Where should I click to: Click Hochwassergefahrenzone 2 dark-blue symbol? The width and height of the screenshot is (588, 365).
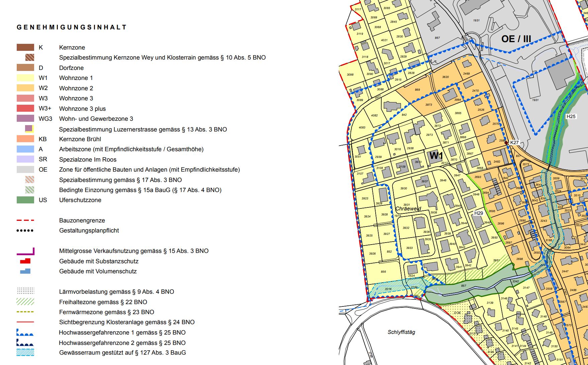point(25,343)
